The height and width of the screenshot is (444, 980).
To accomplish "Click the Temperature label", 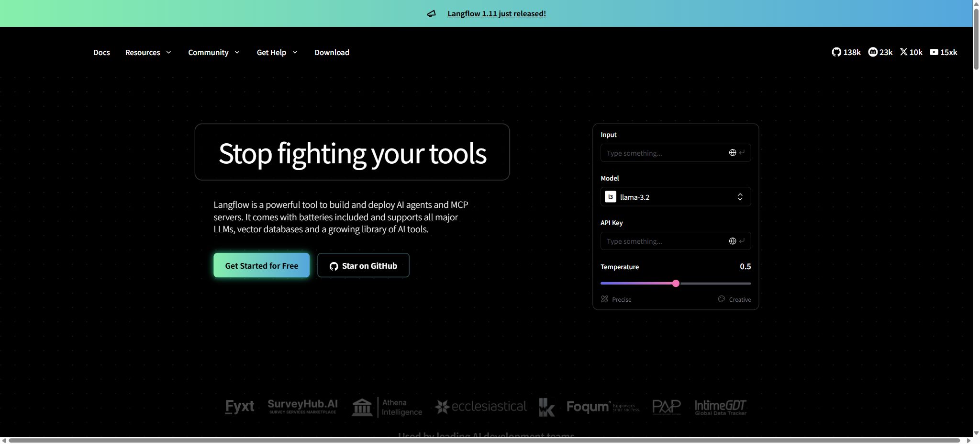I will point(620,267).
